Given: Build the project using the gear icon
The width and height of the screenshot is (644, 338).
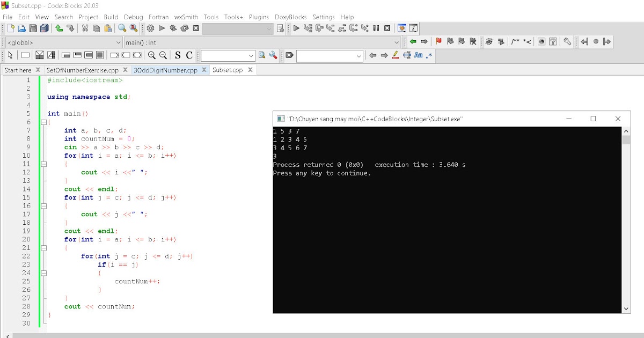Looking at the screenshot, I should 151,28.
